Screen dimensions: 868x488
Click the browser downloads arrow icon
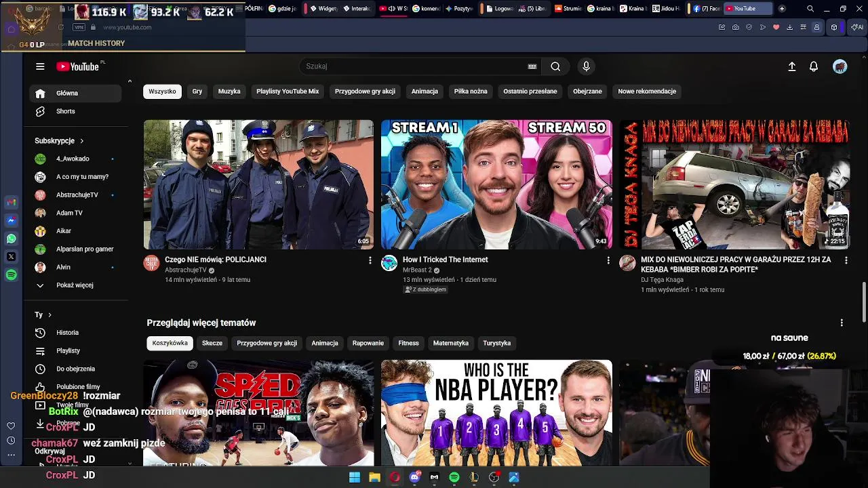789,27
